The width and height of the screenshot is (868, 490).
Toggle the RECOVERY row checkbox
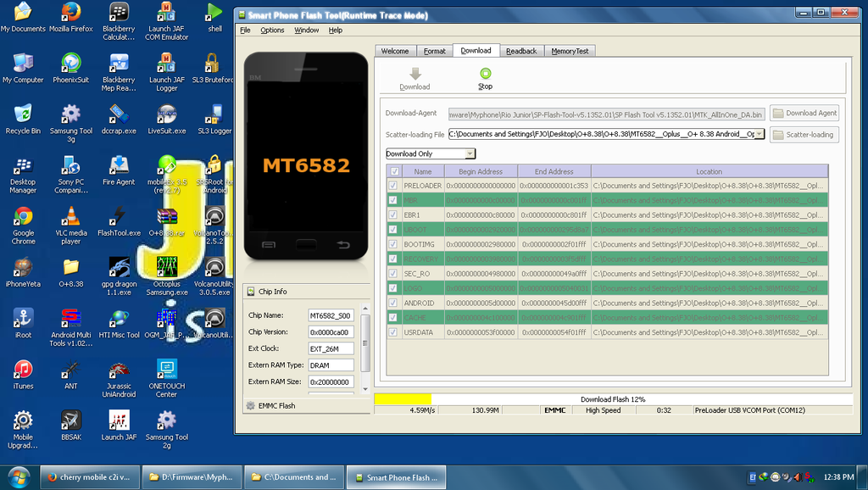pos(393,259)
